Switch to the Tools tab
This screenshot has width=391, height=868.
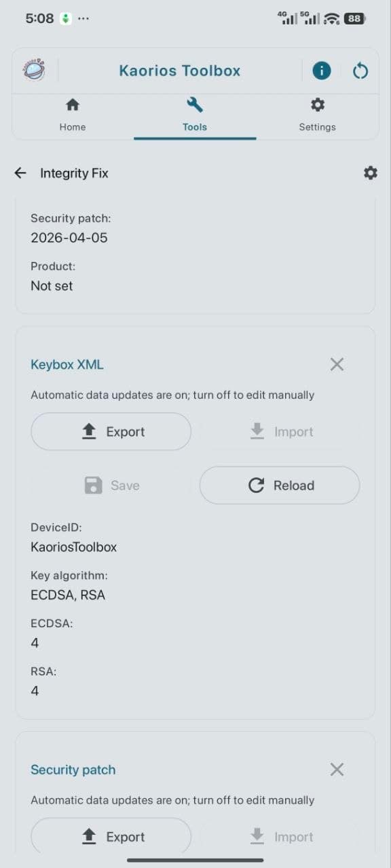click(x=195, y=115)
